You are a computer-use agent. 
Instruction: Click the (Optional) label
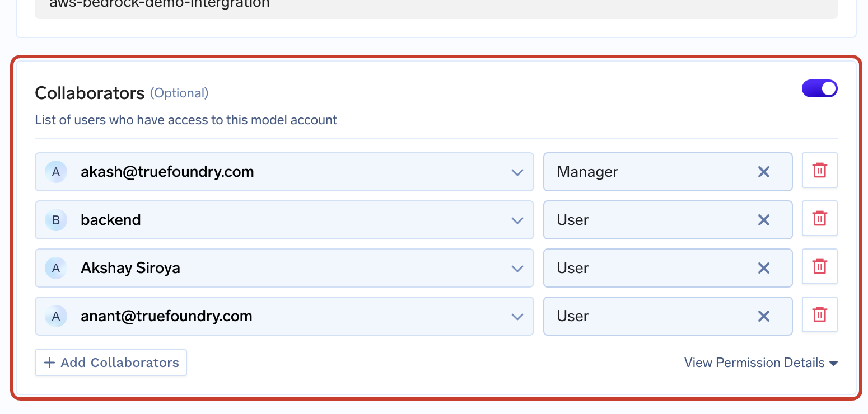click(x=179, y=93)
